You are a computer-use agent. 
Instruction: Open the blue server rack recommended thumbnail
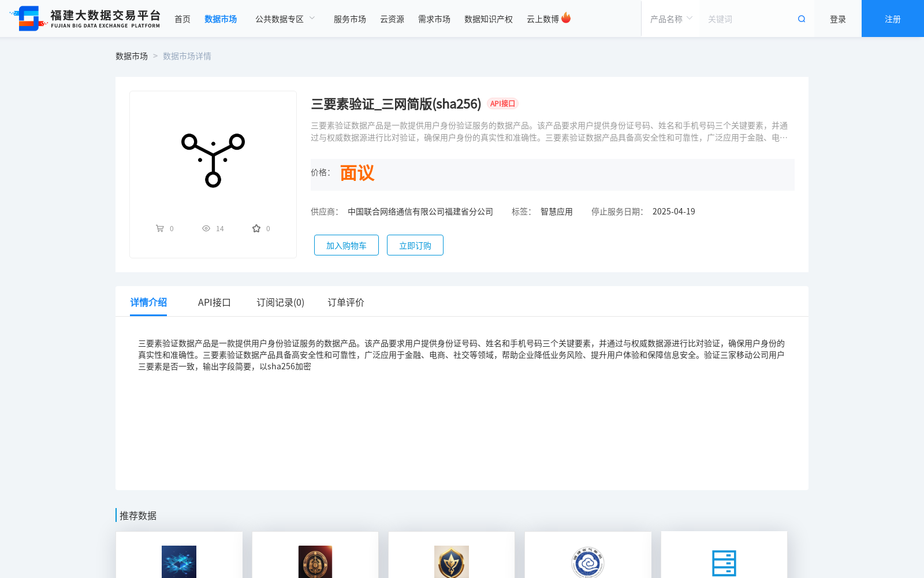pos(724,563)
